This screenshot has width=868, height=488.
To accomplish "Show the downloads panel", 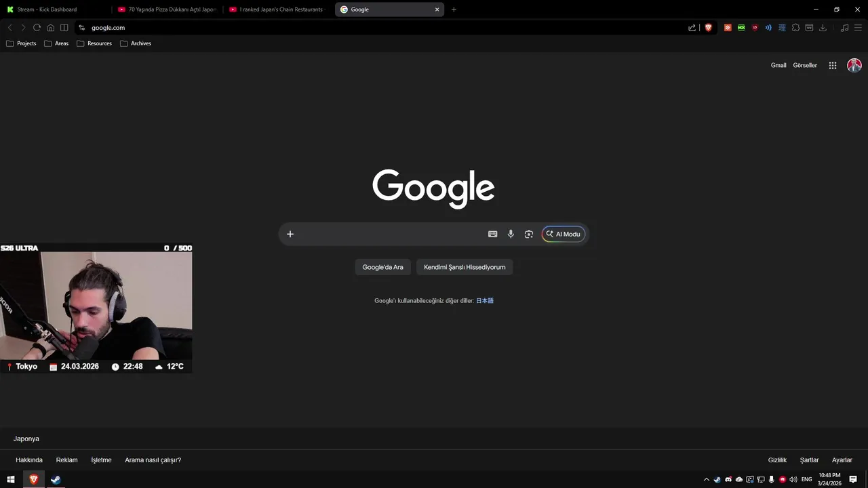I will point(823,28).
